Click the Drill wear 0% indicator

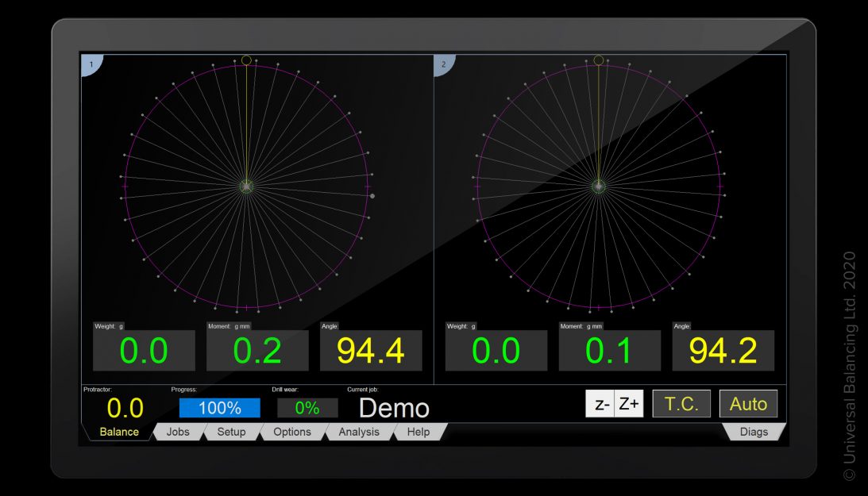pyautogui.click(x=307, y=408)
